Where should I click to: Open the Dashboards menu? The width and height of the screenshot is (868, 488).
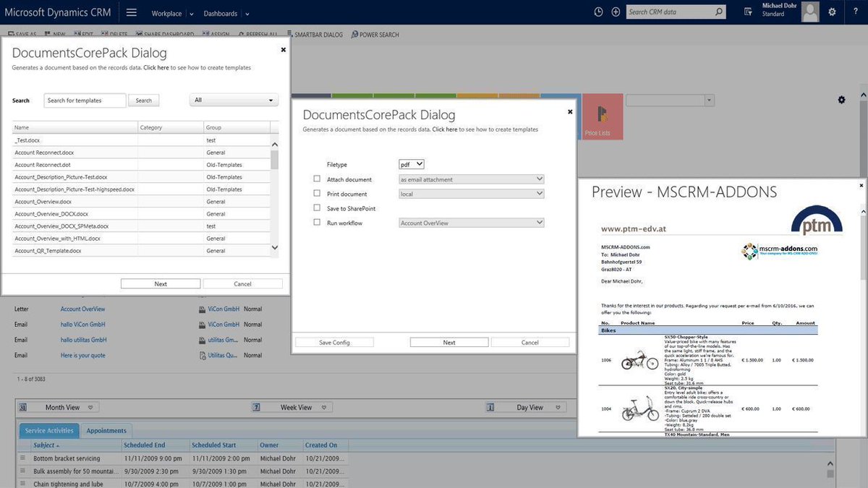pos(220,13)
